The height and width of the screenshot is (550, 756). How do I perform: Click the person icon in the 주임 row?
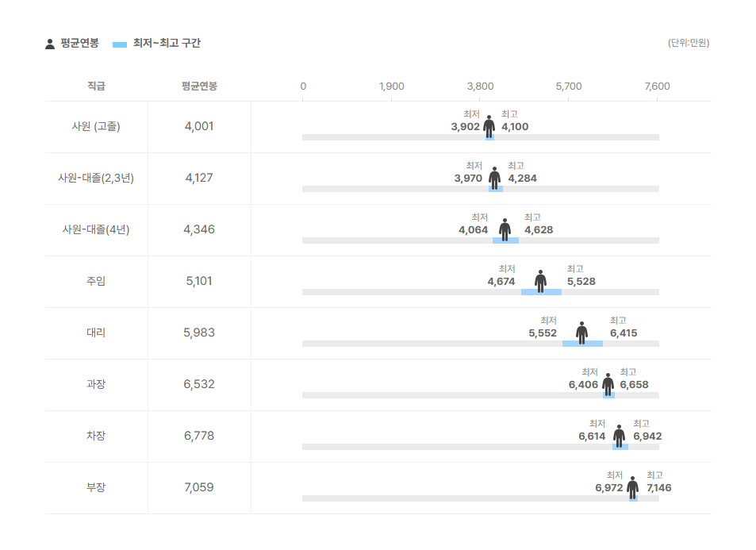540,281
